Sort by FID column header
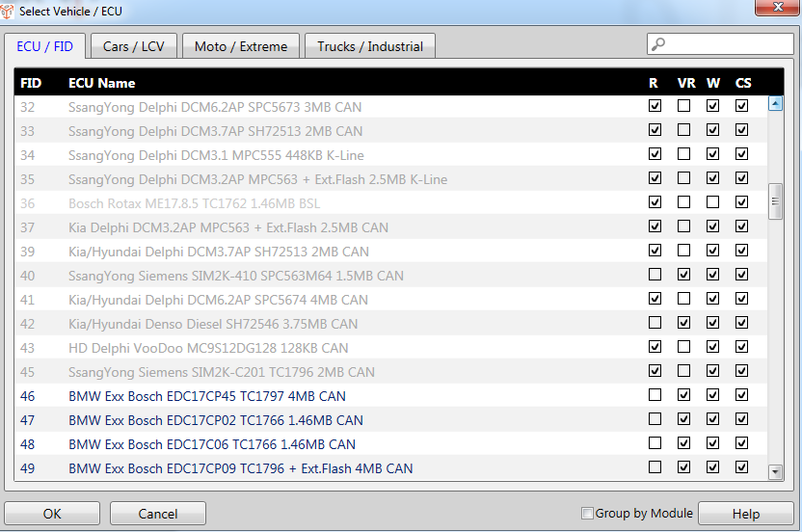The width and height of the screenshot is (802, 532). [31, 84]
